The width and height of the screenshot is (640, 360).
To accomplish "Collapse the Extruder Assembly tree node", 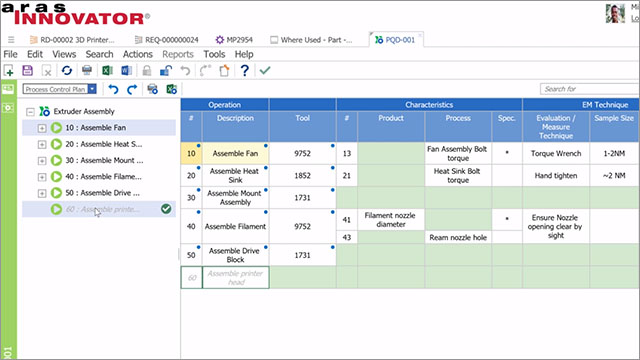I will click(30, 111).
